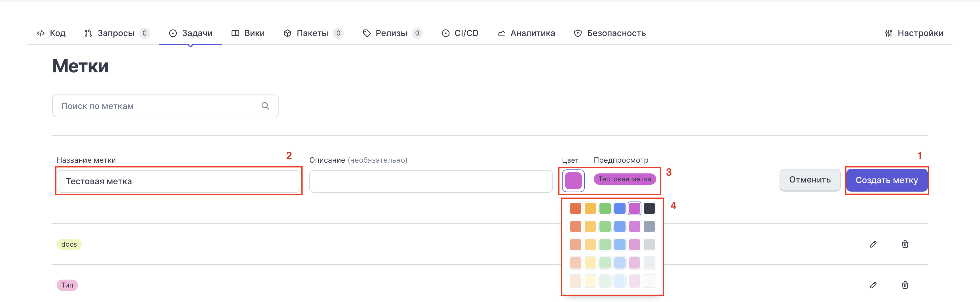Pick the third-row green color swatch
The width and height of the screenshot is (980, 302).
605,244
